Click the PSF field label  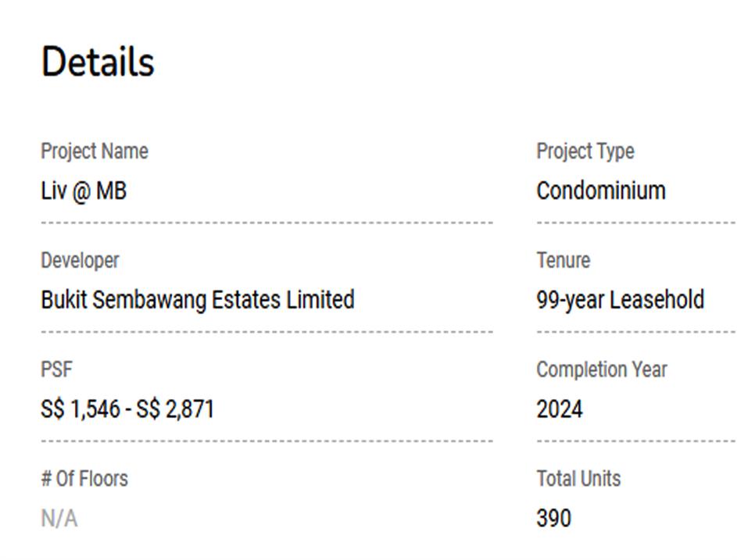tap(56, 369)
